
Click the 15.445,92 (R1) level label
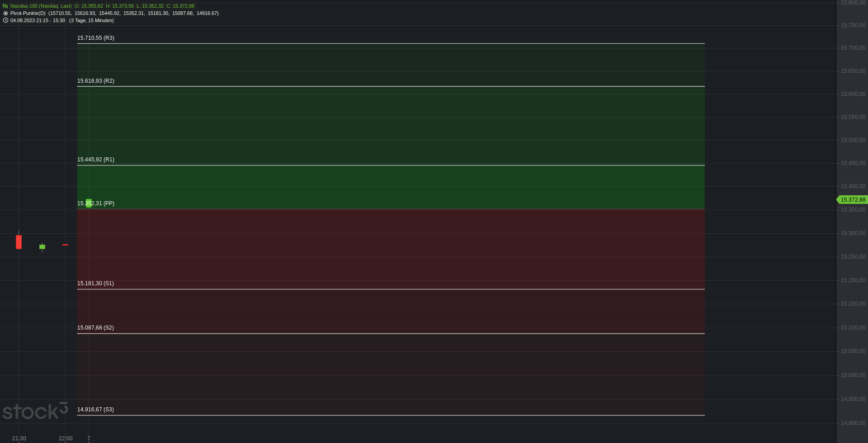coord(96,160)
